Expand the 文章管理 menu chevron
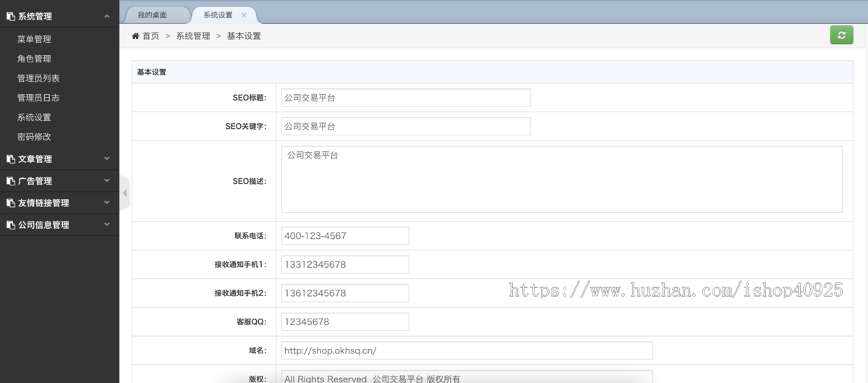The height and width of the screenshot is (383, 868). [107, 159]
